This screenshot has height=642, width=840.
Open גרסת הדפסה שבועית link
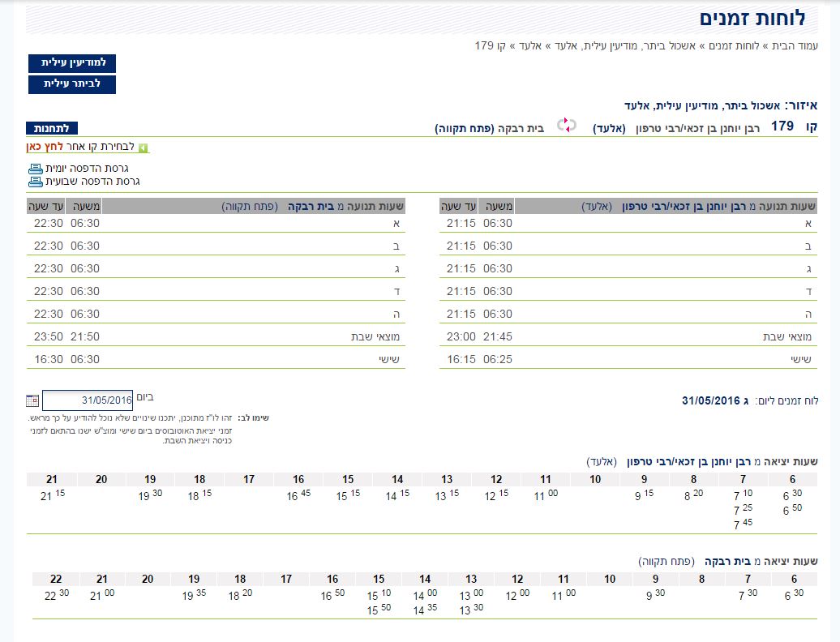pos(92,182)
